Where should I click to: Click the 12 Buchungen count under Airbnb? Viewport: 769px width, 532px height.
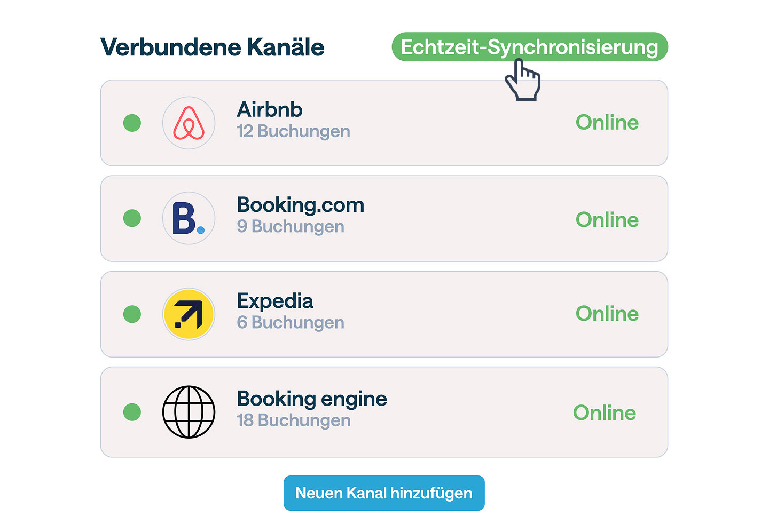pos(293,131)
